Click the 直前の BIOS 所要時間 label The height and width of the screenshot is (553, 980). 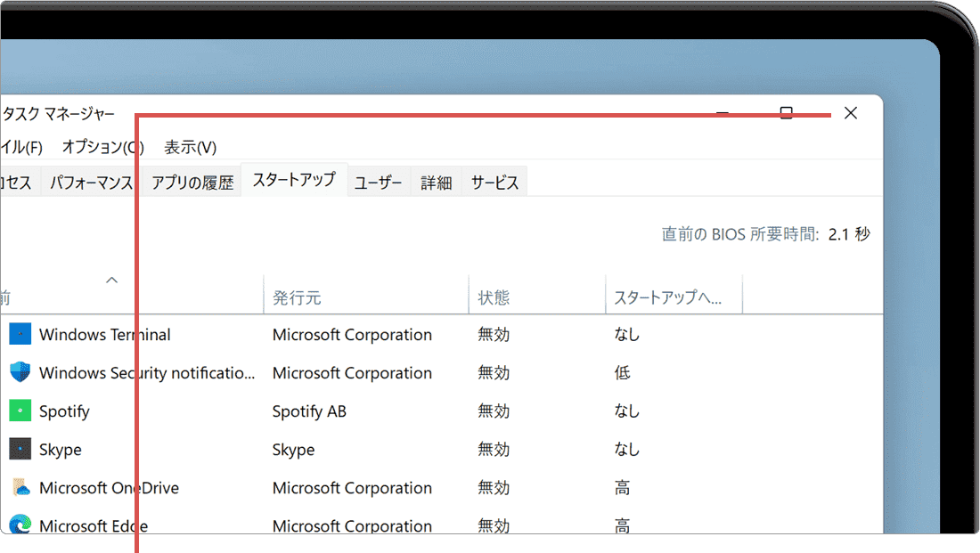click(740, 234)
